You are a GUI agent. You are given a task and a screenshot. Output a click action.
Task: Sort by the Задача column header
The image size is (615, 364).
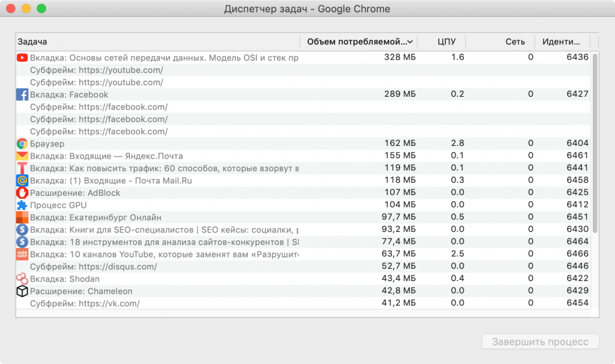[158, 41]
